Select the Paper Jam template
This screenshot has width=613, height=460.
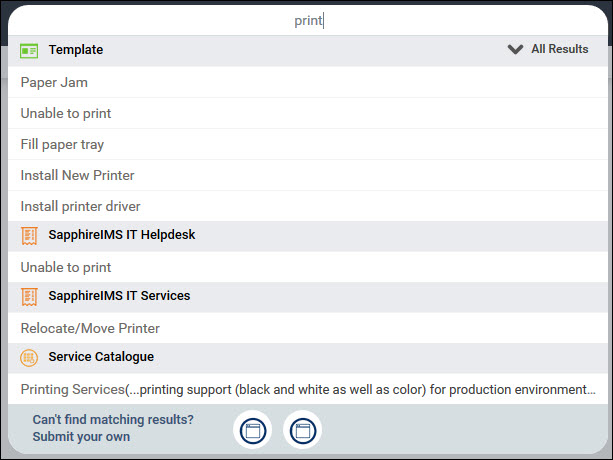click(54, 82)
